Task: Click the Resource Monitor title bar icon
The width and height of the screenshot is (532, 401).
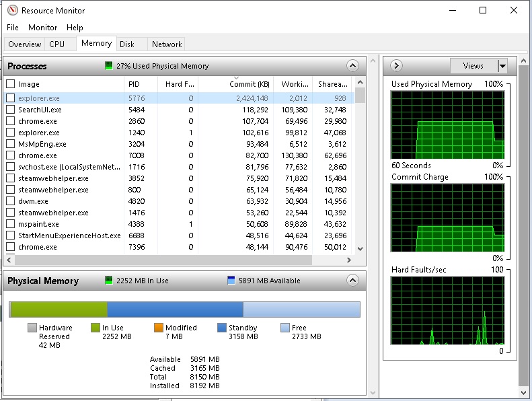Action: coord(13,10)
